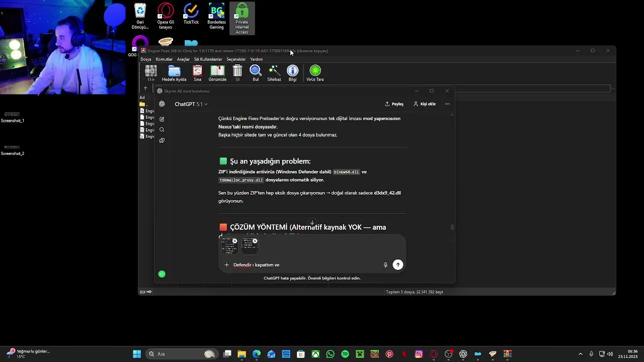Click the message input with "Defendir ı kapattım ve"
This screenshot has height=362, width=644.
coord(305,265)
